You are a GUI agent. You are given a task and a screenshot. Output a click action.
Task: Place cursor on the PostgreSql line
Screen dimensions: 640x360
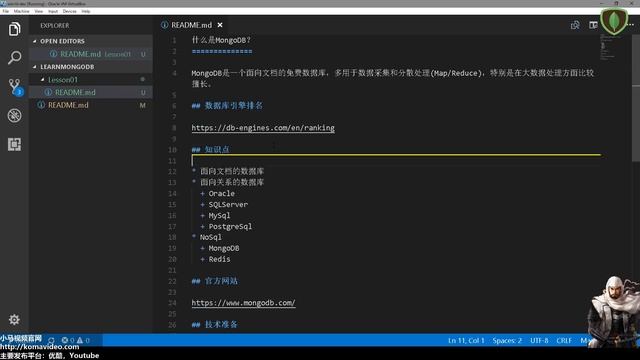tap(230, 227)
